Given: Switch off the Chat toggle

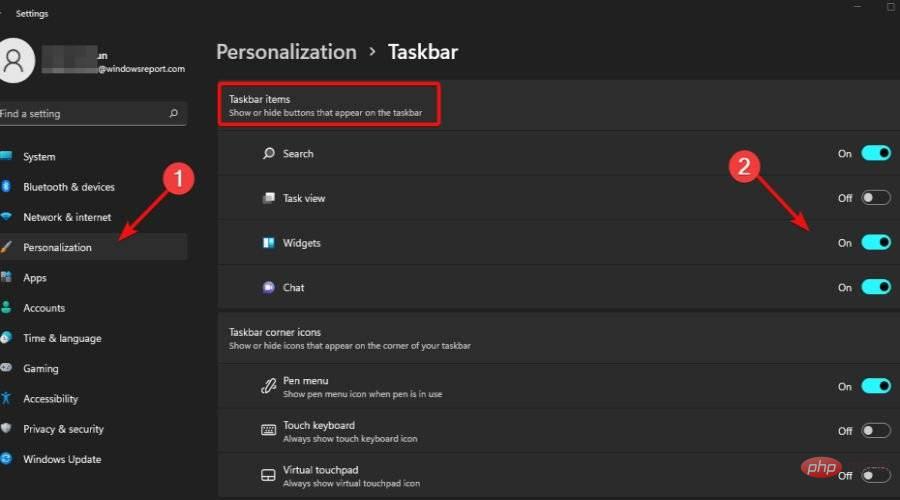Looking at the screenshot, I should (875, 287).
